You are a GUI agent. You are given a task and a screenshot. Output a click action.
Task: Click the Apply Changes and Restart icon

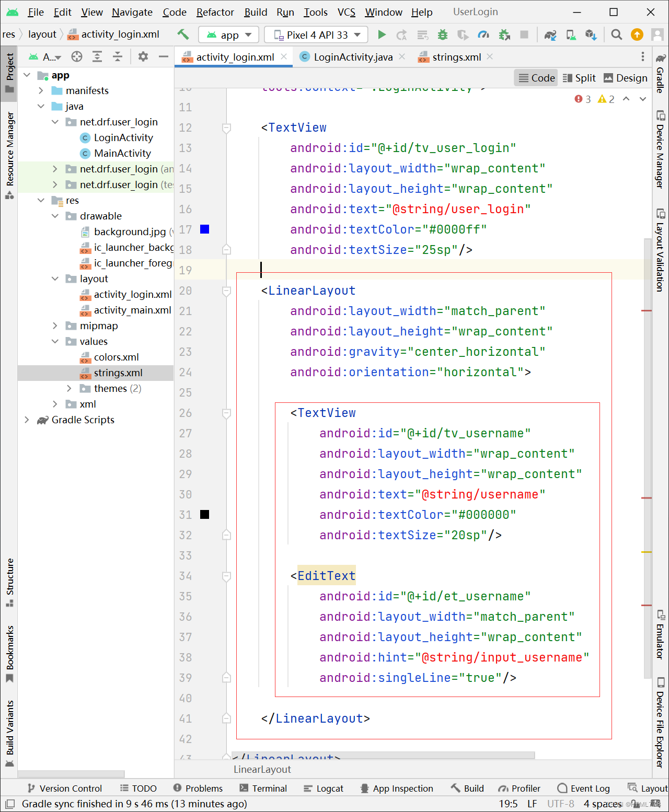401,34
